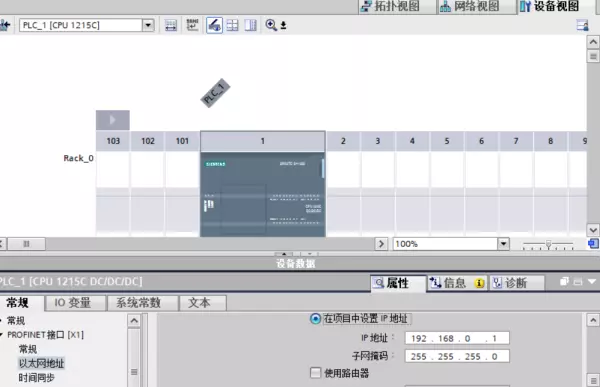
Task: Click the network connection toolbar icon
Action: point(171,25)
